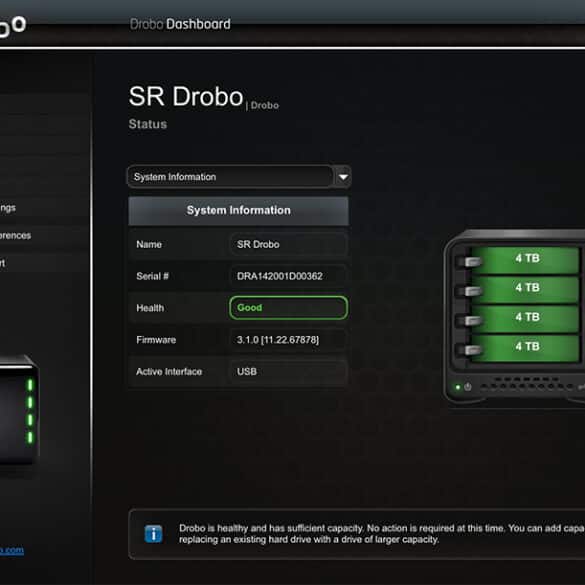Click the Health status Good field

[x=288, y=308]
